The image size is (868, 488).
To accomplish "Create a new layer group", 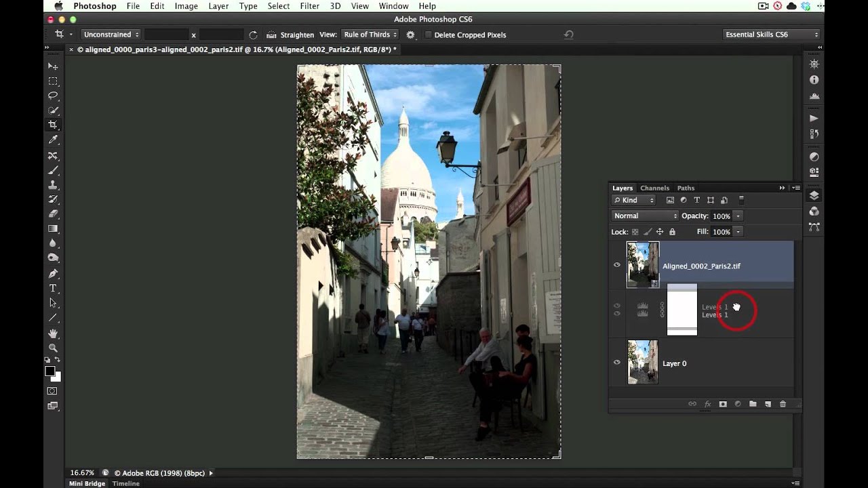I will (x=753, y=404).
